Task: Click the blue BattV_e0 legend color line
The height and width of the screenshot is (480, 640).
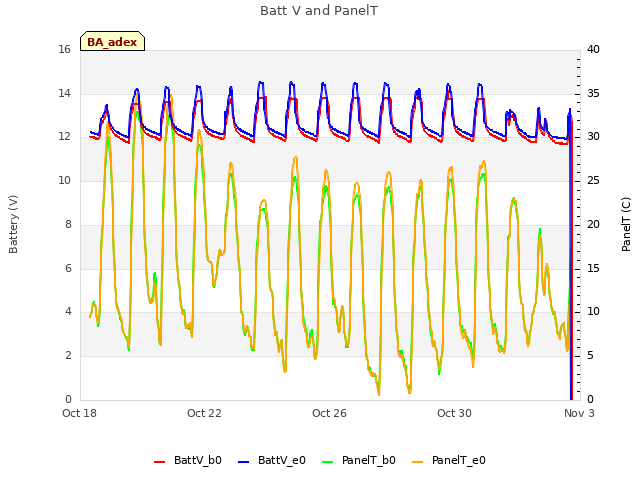Action: point(243,462)
